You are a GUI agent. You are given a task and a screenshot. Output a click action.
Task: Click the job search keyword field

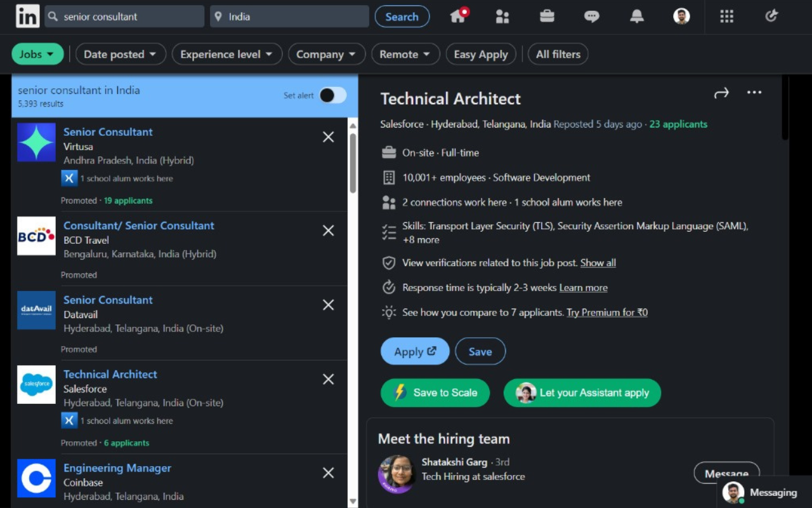pyautogui.click(x=124, y=17)
